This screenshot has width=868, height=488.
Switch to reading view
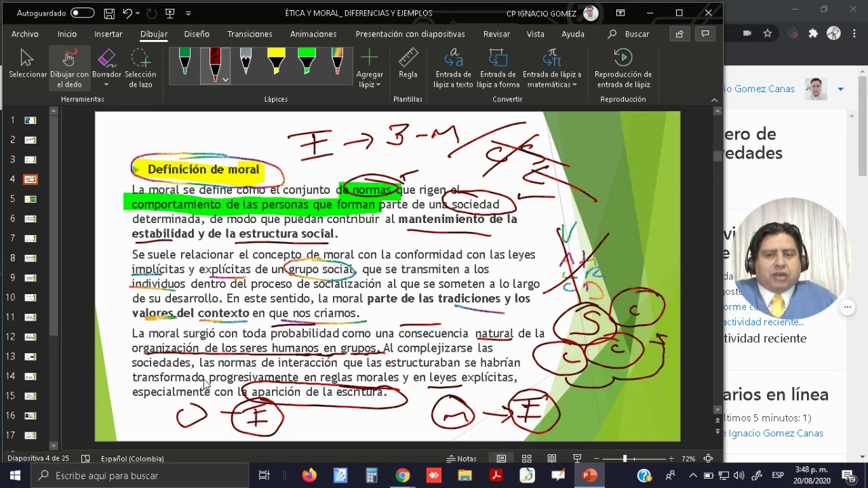[552, 459]
